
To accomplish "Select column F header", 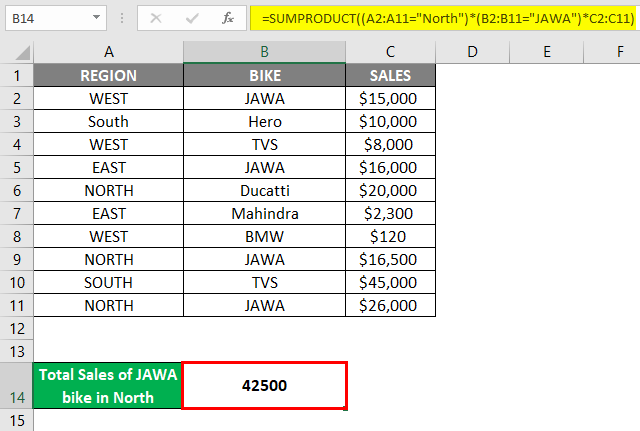I will point(621,51).
